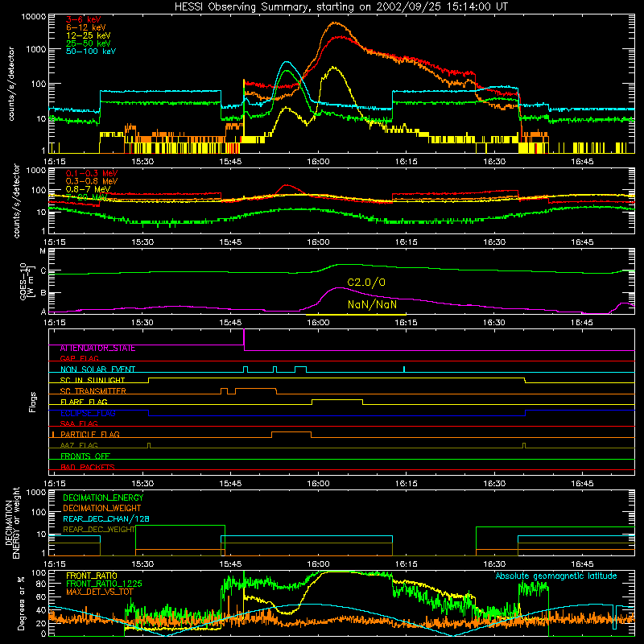Click the DECIMATION_WEIGHT legend label
The width and height of the screenshot is (644, 644).
102,509
